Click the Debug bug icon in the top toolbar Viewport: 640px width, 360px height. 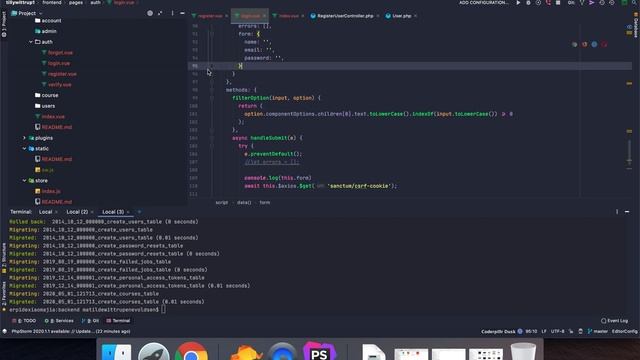[x=528, y=2]
